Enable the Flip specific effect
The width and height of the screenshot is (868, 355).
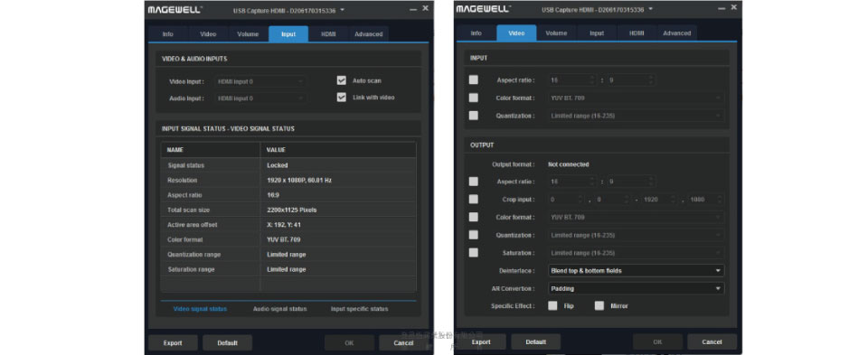pyautogui.click(x=552, y=306)
